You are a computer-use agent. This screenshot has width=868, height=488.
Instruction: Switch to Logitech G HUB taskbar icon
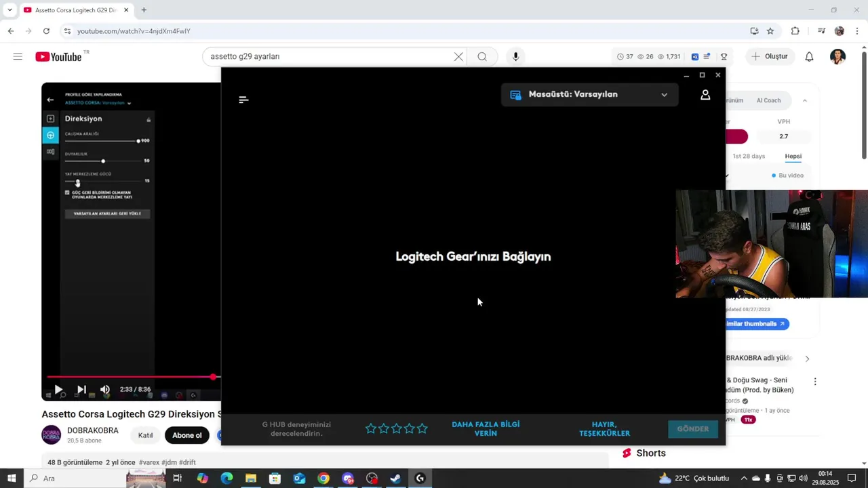coord(420,479)
